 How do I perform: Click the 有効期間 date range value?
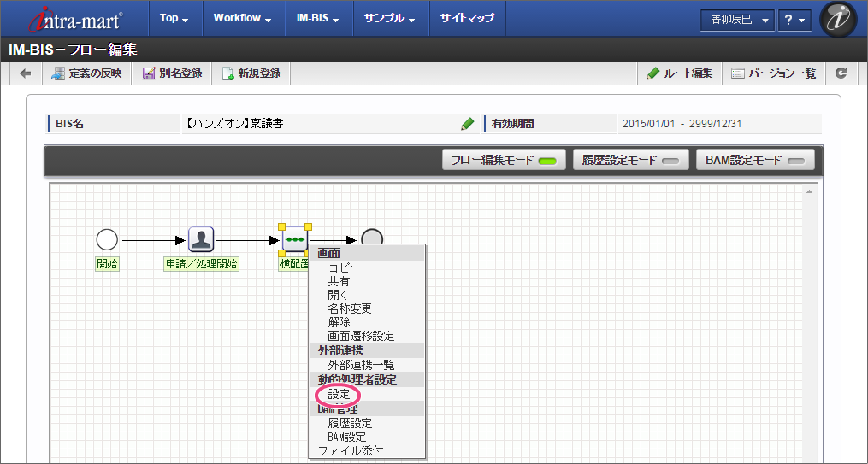pyautogui.click(x=682, y=124)
